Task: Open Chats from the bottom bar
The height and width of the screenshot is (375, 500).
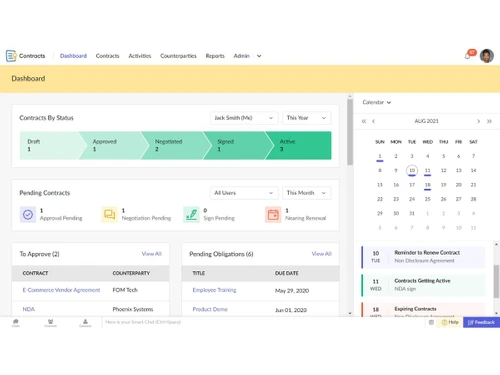Action: point(16,322)
